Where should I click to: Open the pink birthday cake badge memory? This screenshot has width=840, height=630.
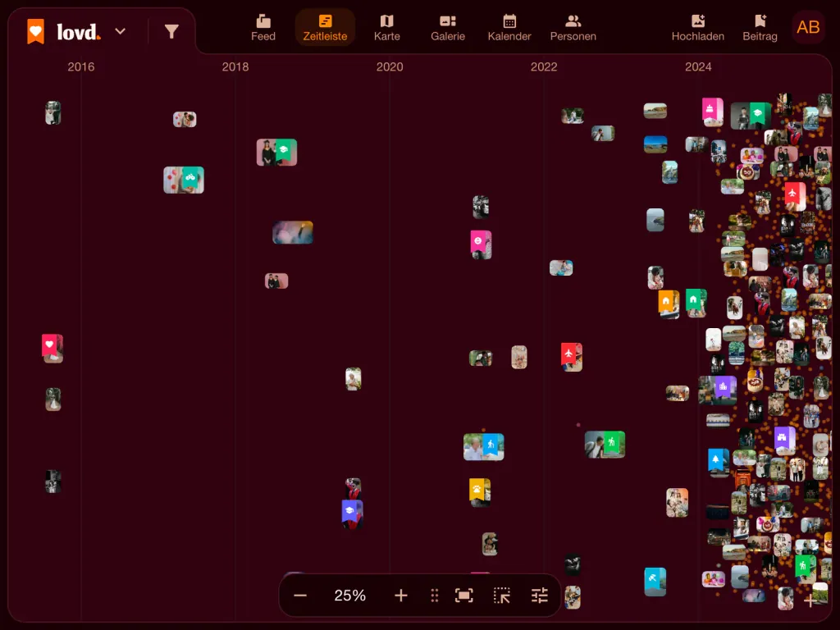click(713, 112)
